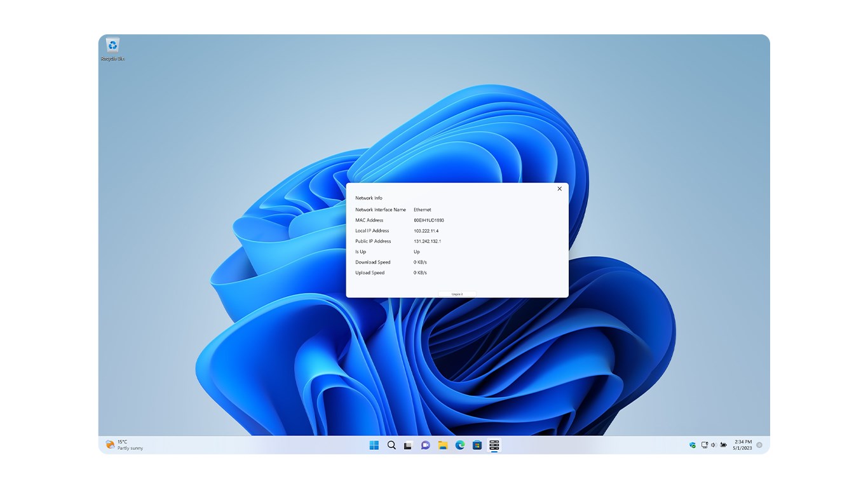
Task: Open the Recycle Bin desktop icon
Action: (112, 49)
